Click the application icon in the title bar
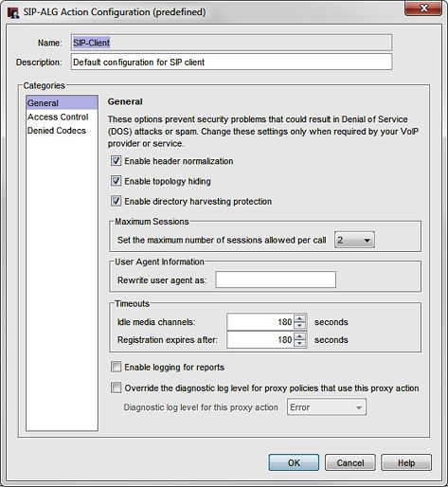 coord(13,12)
